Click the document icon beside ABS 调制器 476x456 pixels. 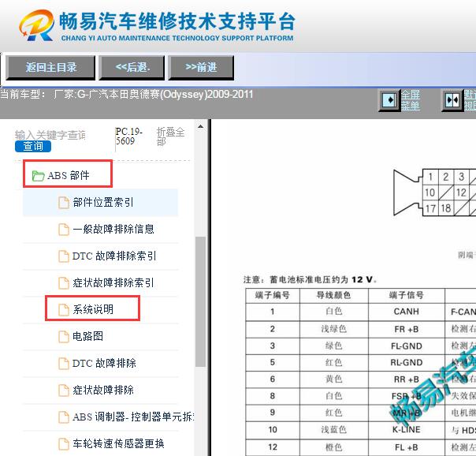64,417
